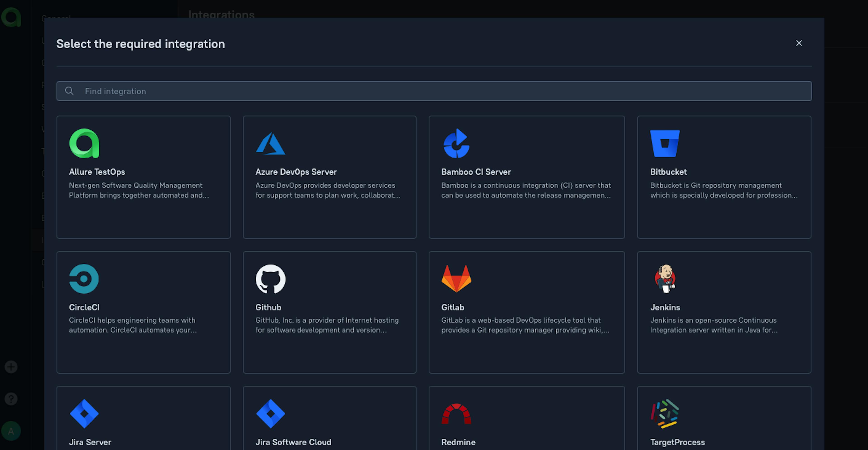The width and height of the screenshot is (868, 450).
Task: Select the CircleCI integration icon
Action: [x=84, y=278]
